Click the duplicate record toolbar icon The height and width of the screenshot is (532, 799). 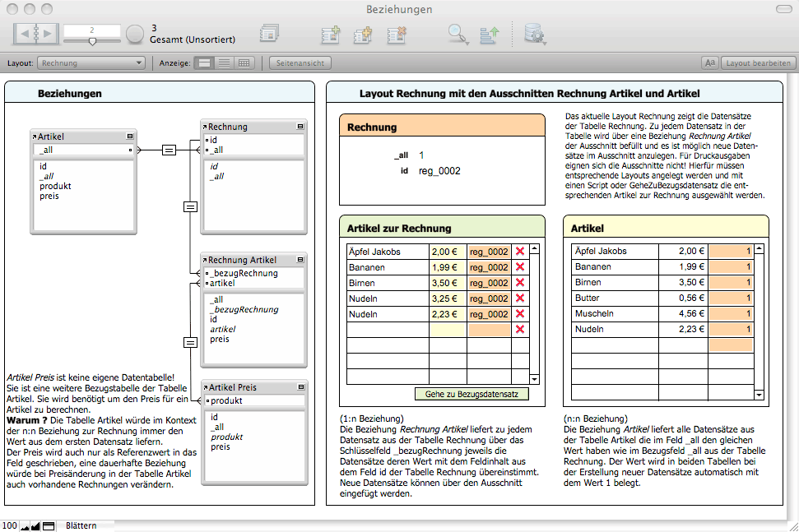pos(363,35)
